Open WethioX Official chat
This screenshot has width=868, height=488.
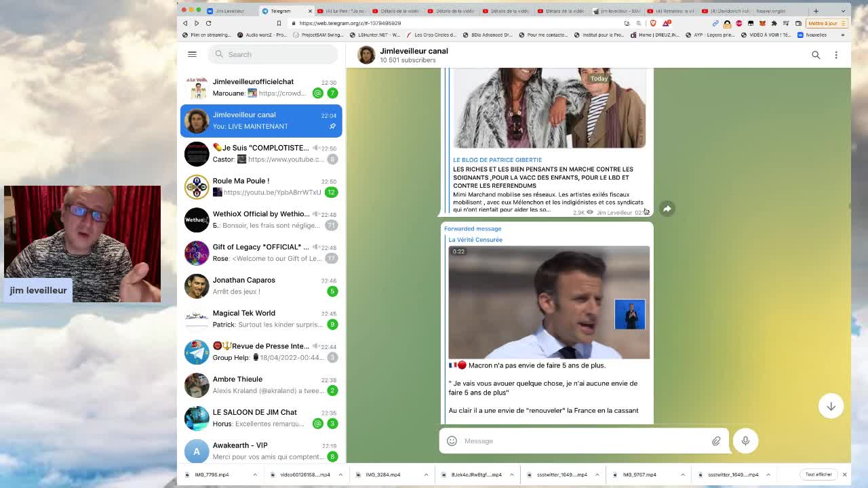point(261,220)
